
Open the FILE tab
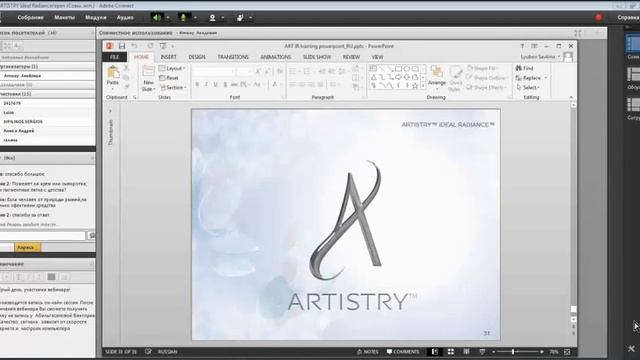pos(115,57)
